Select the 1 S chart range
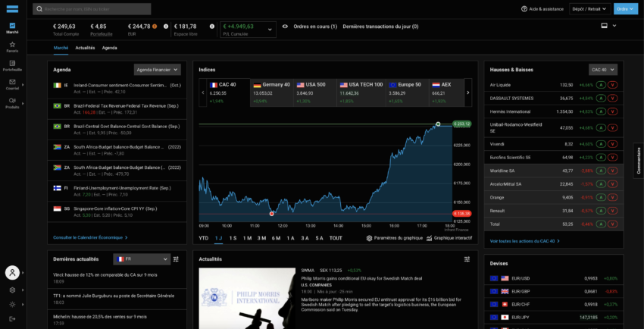 (233, 238)
